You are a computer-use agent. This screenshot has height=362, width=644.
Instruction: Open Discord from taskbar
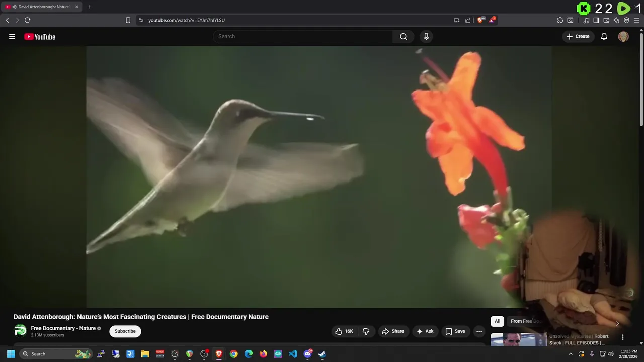[x=308, y=354]
